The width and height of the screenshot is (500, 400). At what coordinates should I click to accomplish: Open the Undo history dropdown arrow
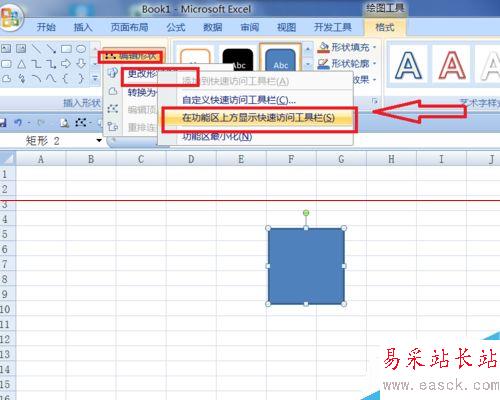click(x=29, y=123)
